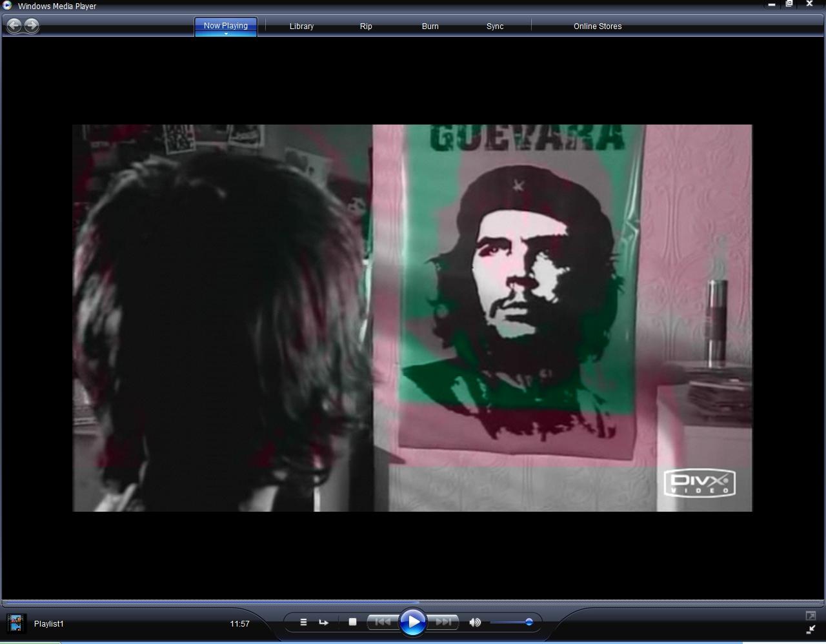This screenshot has width=826, height=644.
Task: Restore down the Windows Media Player window
Action: point(789,5)
